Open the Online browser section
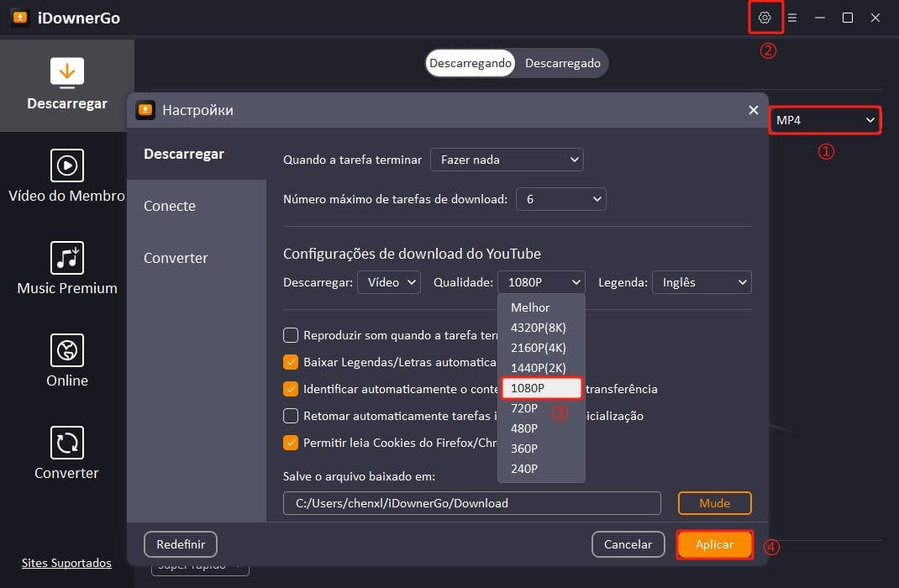Screen dimensions: 899x588 [x=67, y=361]
